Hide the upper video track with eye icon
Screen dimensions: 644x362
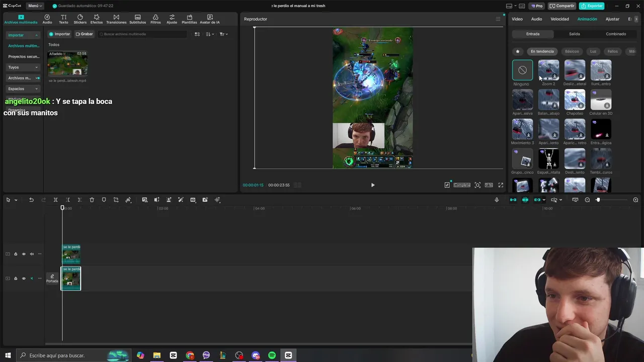point(24,254)
